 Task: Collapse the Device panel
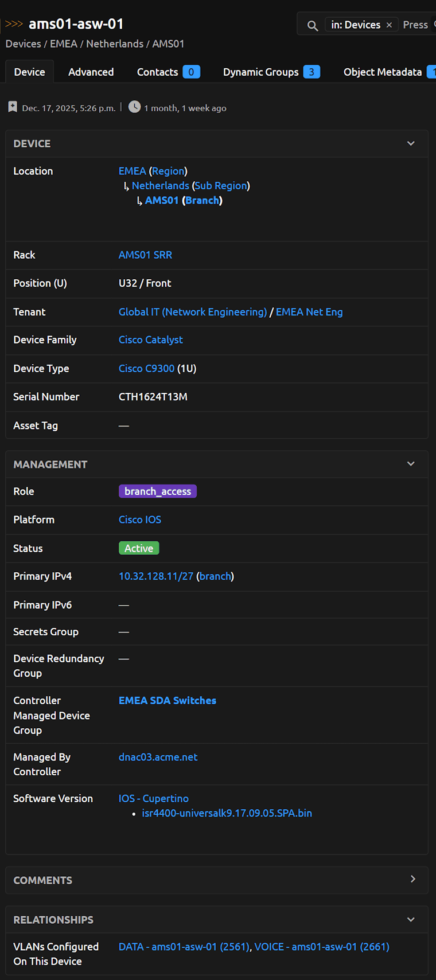click(411, 143)
